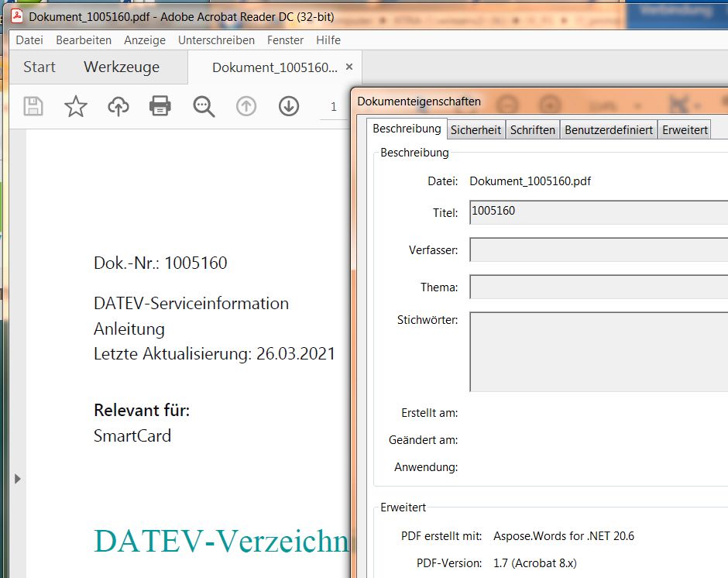Viewport: 728px width, 578px height.
Task: Open the Unterschreiben menu
Action: [216, 40]
